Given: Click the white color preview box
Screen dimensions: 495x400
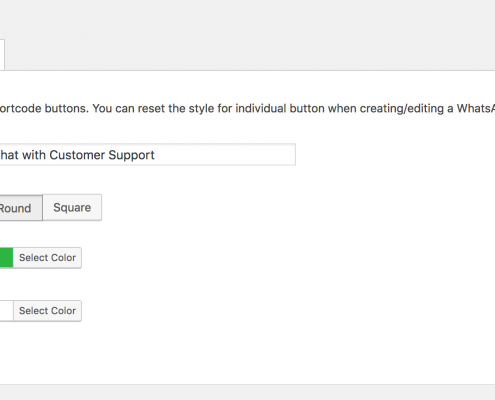Looking at the screenshot, I should tap(6, 311).
